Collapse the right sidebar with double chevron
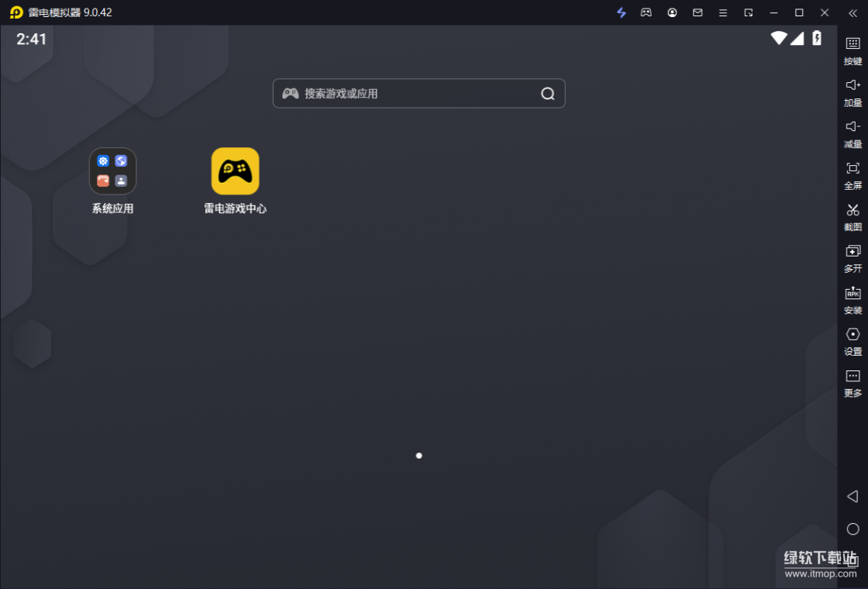868x589 pixels. 852,12
